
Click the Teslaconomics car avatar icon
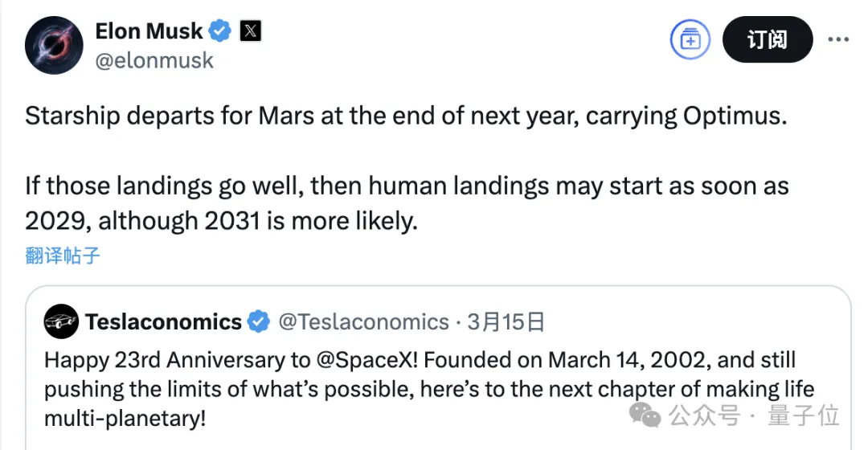point(61,322)
